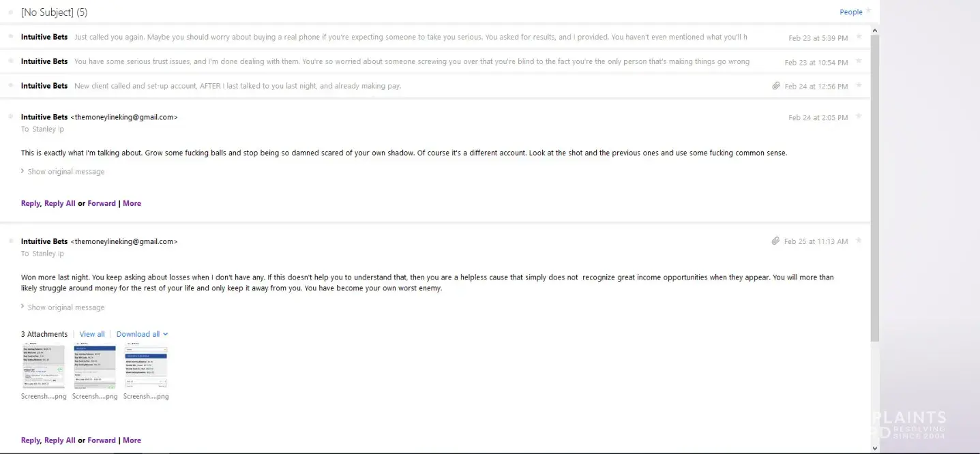Toggle unread dot on 'Just called you again' message
Image resolution: width=980 pixels, height=454 pixels.
[x=11, y=37]
